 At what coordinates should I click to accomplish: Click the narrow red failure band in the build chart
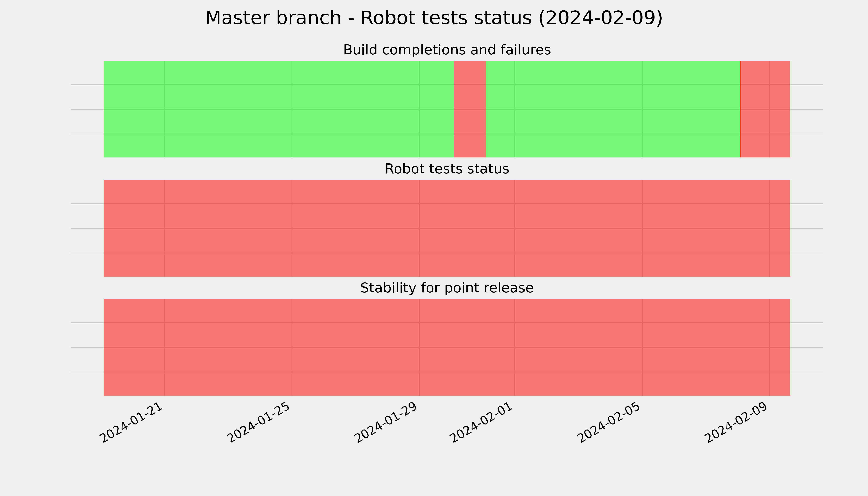[x=470, y=109]
